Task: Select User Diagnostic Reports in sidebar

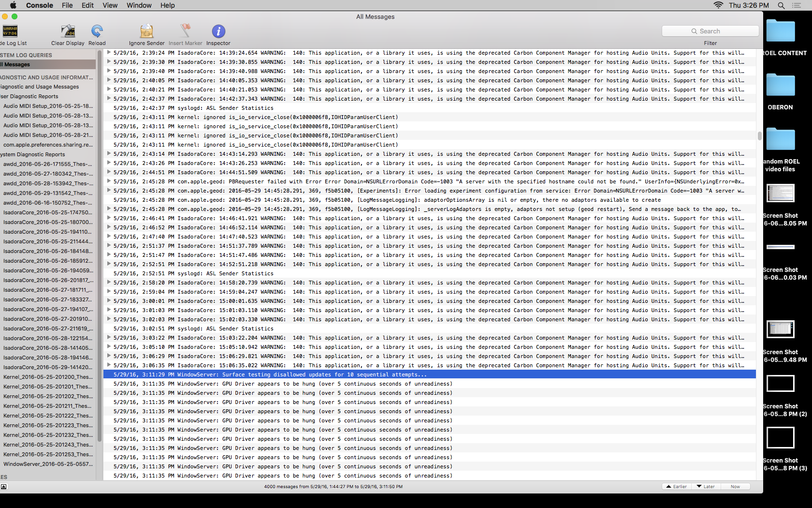Action: tap(48, 96)
